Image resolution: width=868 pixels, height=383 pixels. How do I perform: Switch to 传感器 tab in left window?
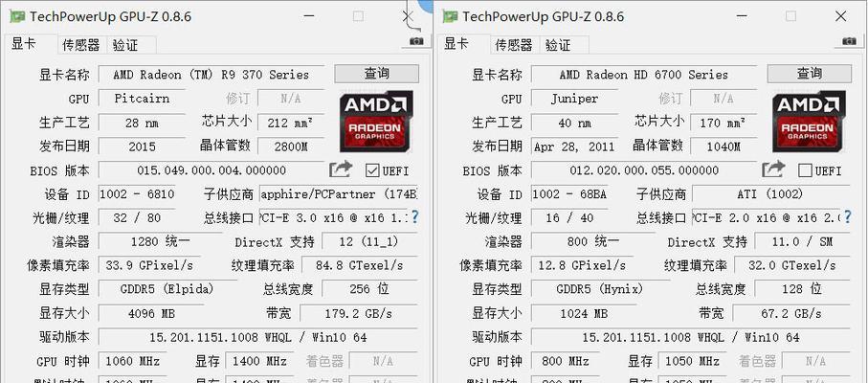(x=80, y=45)
